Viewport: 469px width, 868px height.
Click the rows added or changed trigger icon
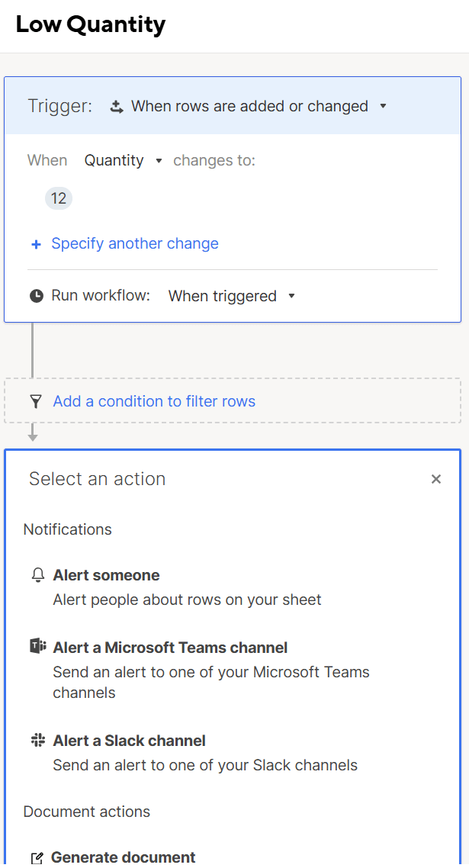tap(117, 107)
